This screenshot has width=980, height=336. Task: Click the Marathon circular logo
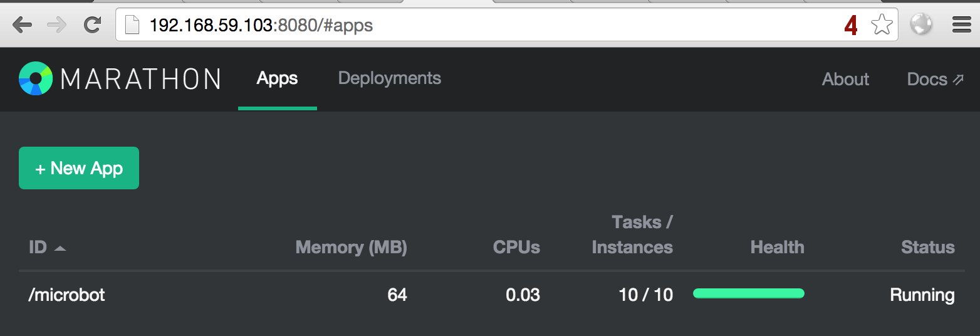(x=35, y=78)
